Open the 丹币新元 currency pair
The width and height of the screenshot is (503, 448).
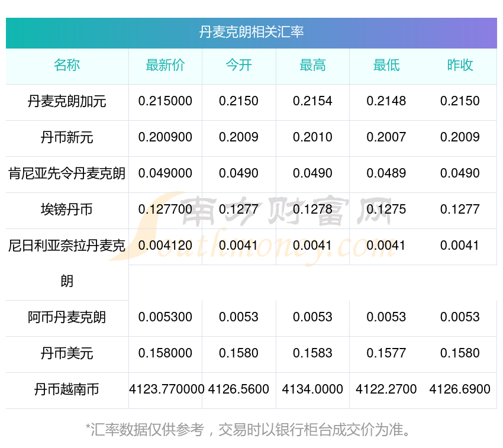(x=67, y=138)
